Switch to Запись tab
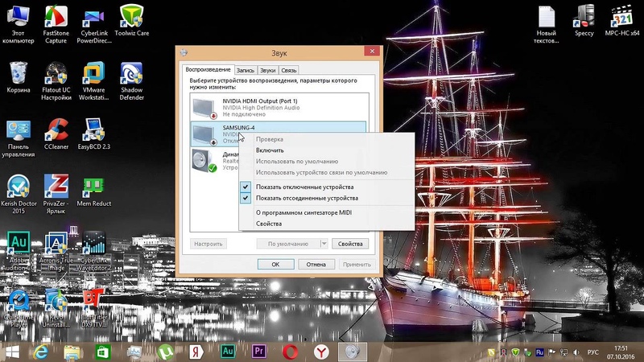Screen dimensions: 644x362 coord(246,70)
